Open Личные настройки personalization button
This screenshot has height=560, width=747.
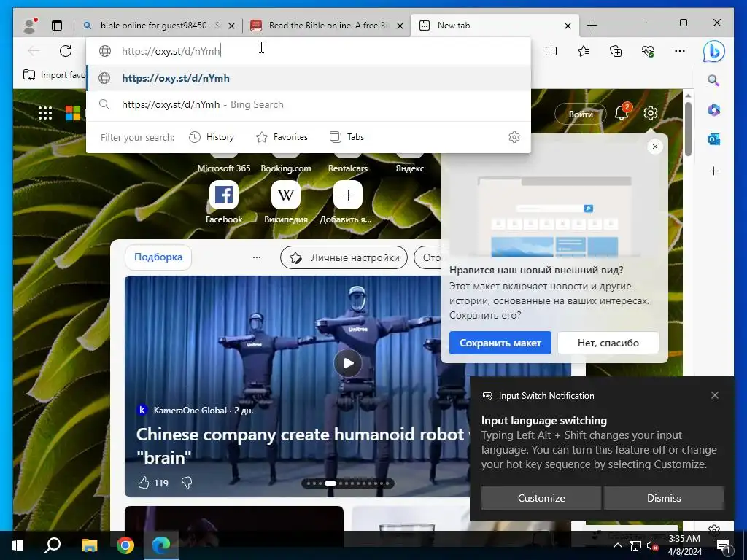pyautogui.click(x=344, y=257)
